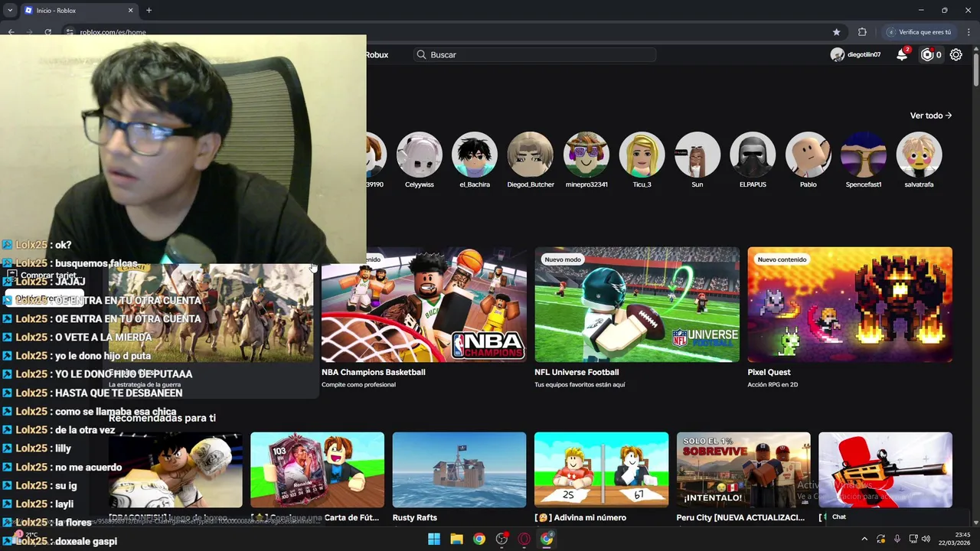The image size is (980, 551).
Task: Go back in browser history
Action: tap(11, 32)
